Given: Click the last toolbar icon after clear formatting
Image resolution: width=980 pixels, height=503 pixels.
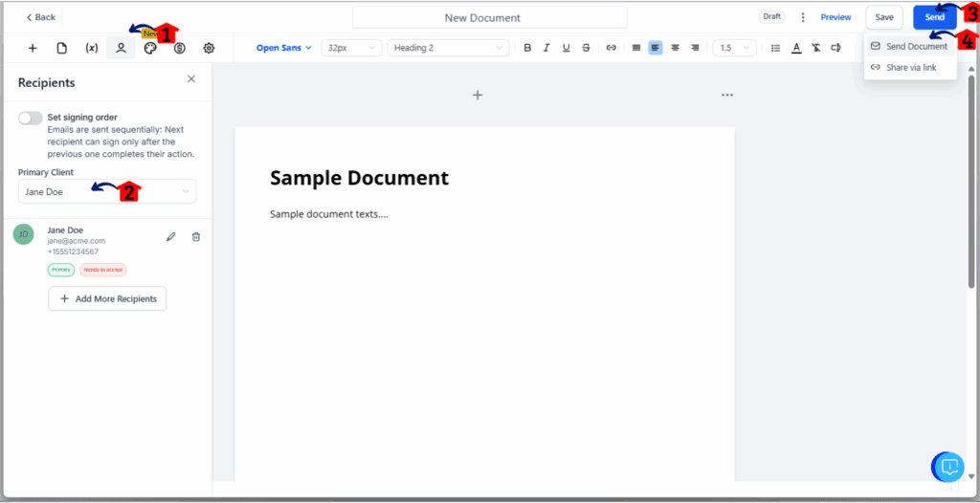Looking at the screenshot, I should pyautogui.click(x=835, y=48).
